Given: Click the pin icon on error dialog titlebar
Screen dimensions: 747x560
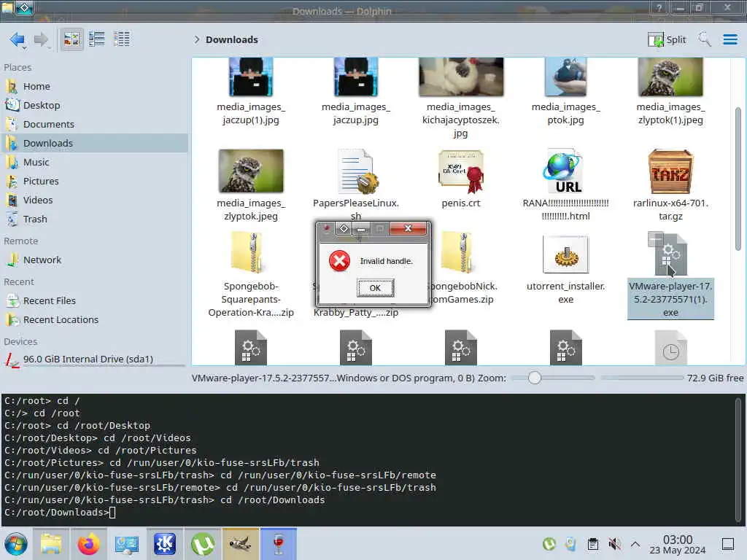Looking at the screenshot, I should click(326, 229).
